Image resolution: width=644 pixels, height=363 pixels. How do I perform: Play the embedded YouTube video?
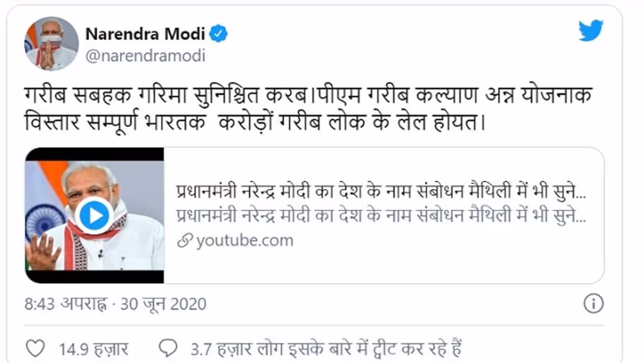[94, 215]
